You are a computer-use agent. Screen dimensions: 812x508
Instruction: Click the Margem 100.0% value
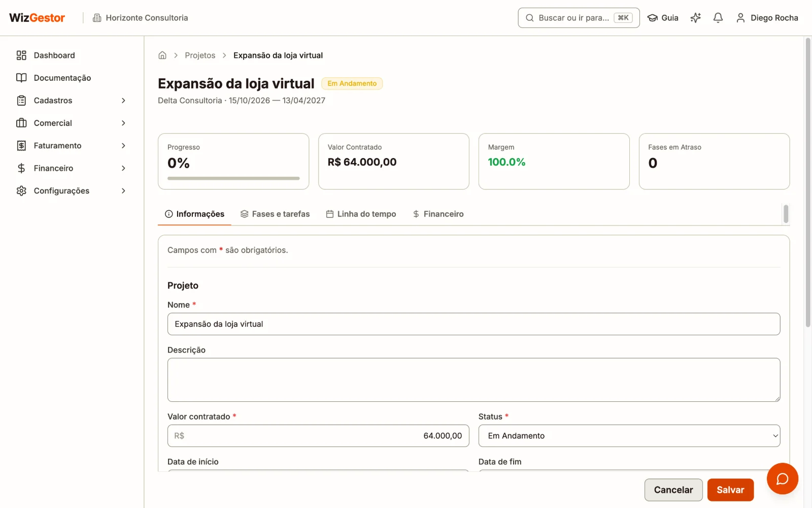pyautogui.click(x=506, y=162)
